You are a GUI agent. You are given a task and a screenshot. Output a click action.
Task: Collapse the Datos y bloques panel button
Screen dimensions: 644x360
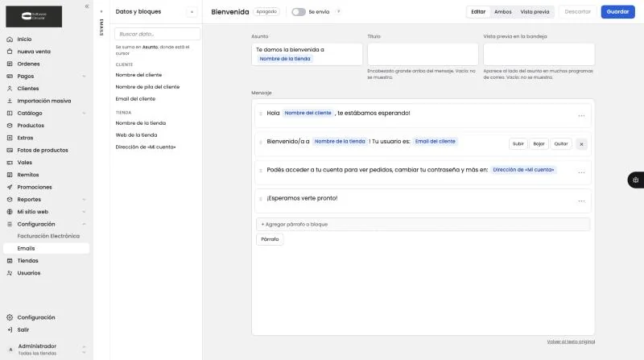pyautogui.click(x=192, y=12)
